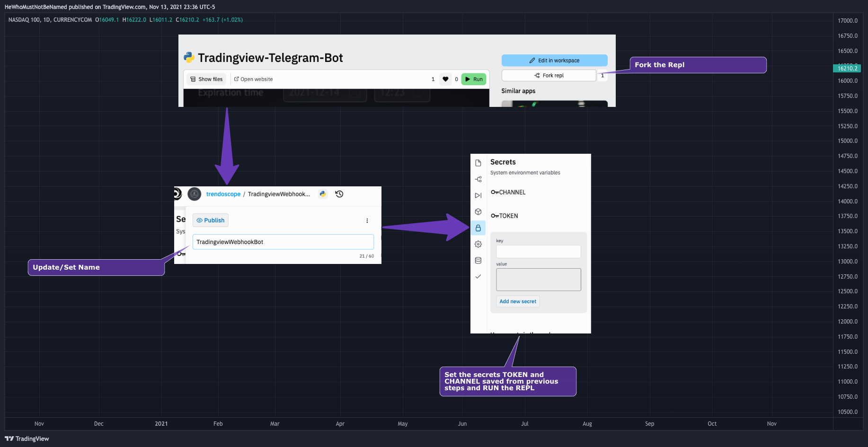Like the repl with the heart icon
This screenshot has height=447, width=868.
445,79
